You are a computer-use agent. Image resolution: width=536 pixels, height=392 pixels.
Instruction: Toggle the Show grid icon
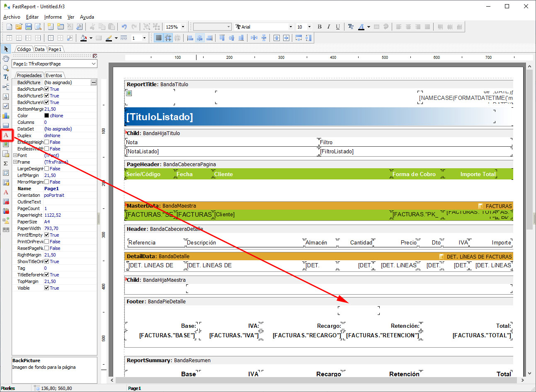tap(158, 38)
